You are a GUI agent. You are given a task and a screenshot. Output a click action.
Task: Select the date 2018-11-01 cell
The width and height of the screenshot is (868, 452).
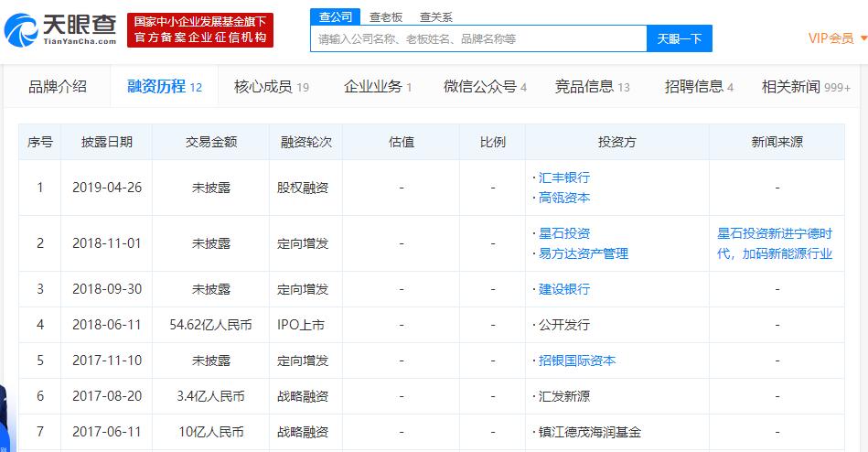click(107, 243)
